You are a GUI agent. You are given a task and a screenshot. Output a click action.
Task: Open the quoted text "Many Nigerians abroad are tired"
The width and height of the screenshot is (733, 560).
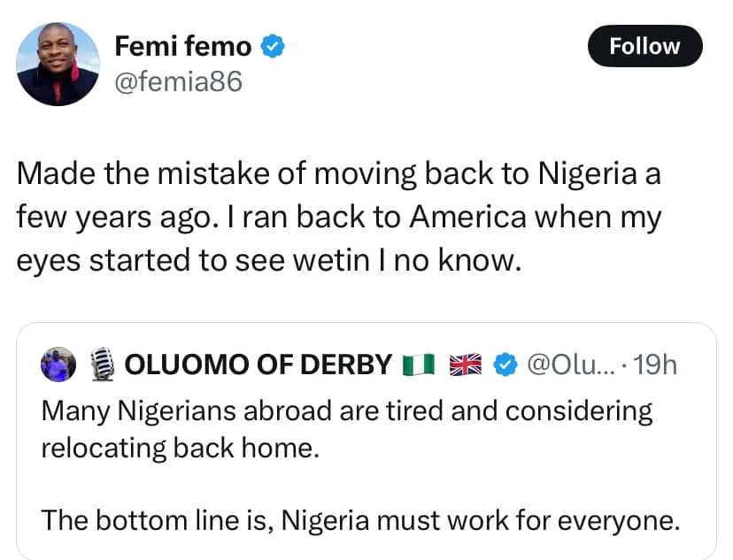[x=346, y=410]
